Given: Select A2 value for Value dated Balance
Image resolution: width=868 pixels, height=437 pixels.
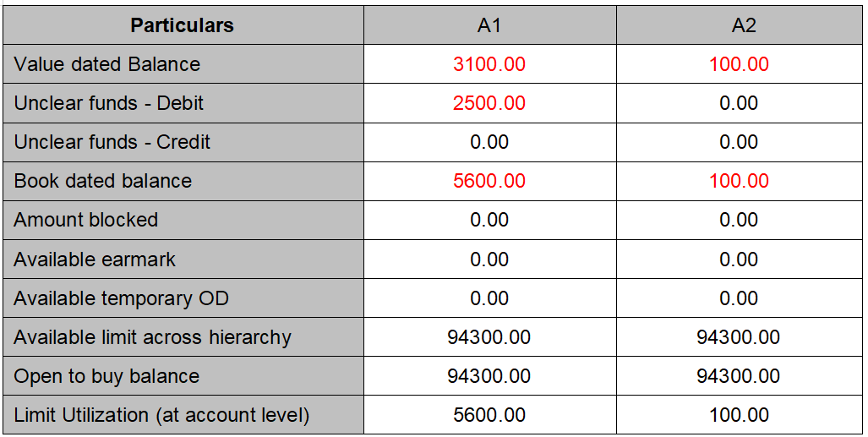Looking at the screenshot, I should [740, 64].
